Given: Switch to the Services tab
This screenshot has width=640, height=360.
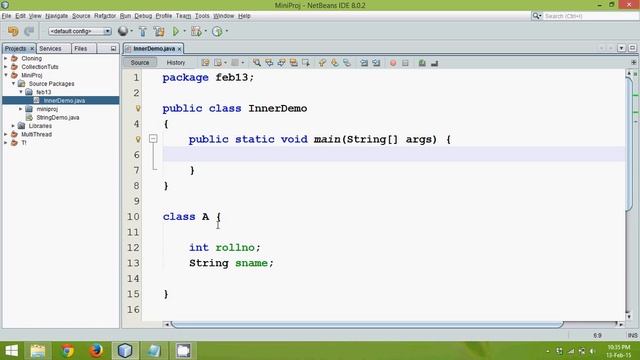Looking at the screenshot, I should [x=50, y=49].
